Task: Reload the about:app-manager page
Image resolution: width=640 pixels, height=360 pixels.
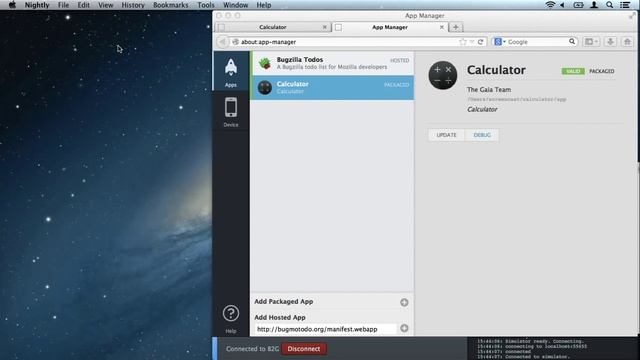Action: [480, 42]
